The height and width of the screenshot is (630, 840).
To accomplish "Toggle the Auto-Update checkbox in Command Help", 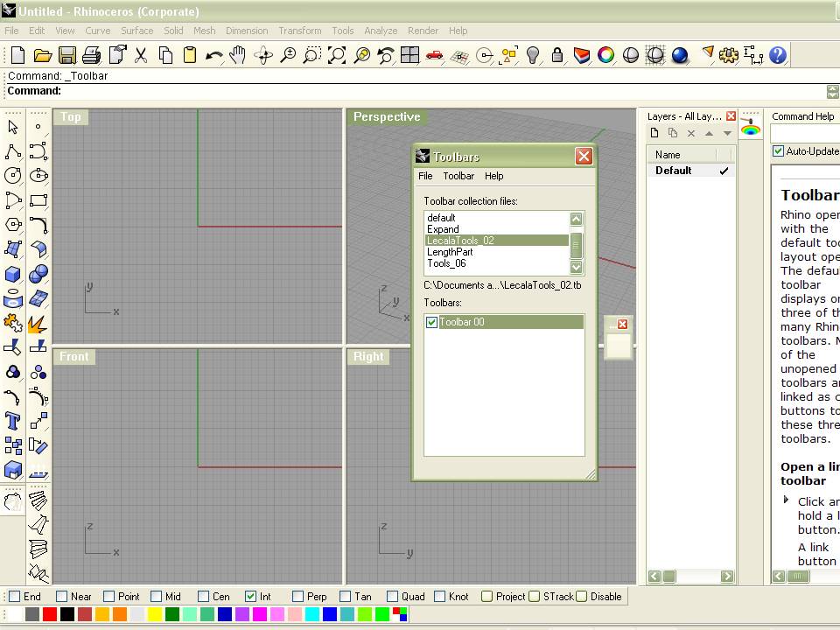I will tap(778, 151).
